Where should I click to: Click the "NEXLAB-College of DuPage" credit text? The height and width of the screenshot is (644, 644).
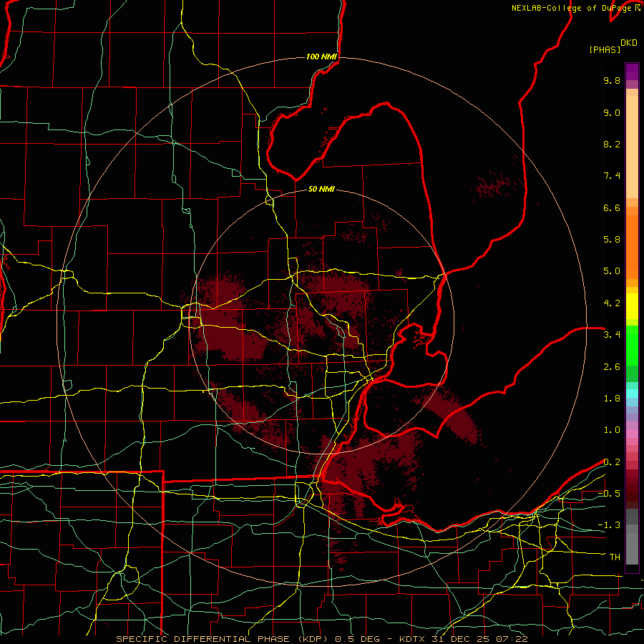(572, 8)
